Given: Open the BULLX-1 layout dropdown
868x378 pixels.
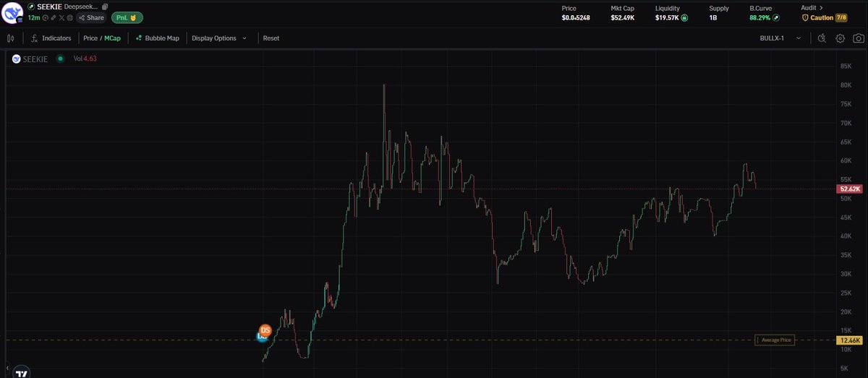Looking at the screenshot, I should (x=781, y=38).
